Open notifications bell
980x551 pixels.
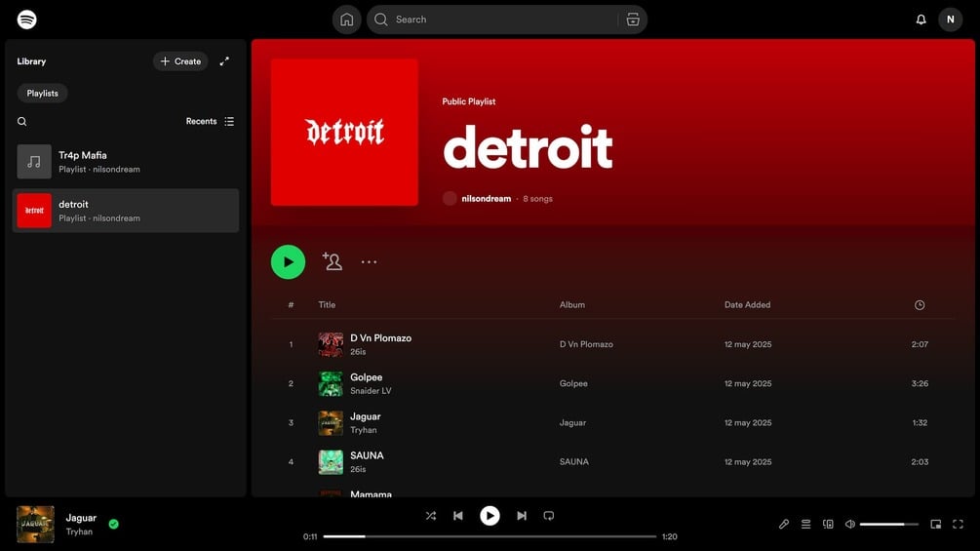click(x=921, y=20)
